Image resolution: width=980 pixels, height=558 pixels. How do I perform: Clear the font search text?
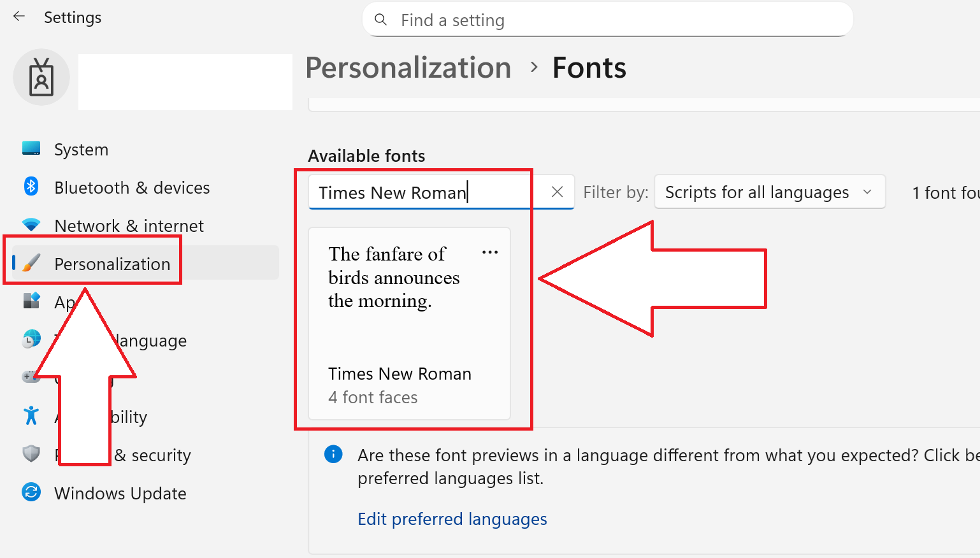pos(557,192)
